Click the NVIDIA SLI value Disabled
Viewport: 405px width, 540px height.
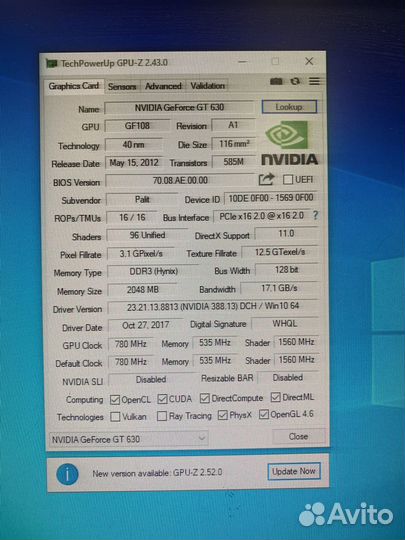point(150,380)
